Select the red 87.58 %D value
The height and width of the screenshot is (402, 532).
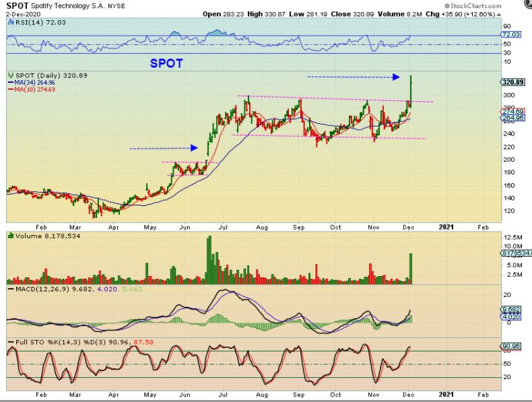click(144, 342)
